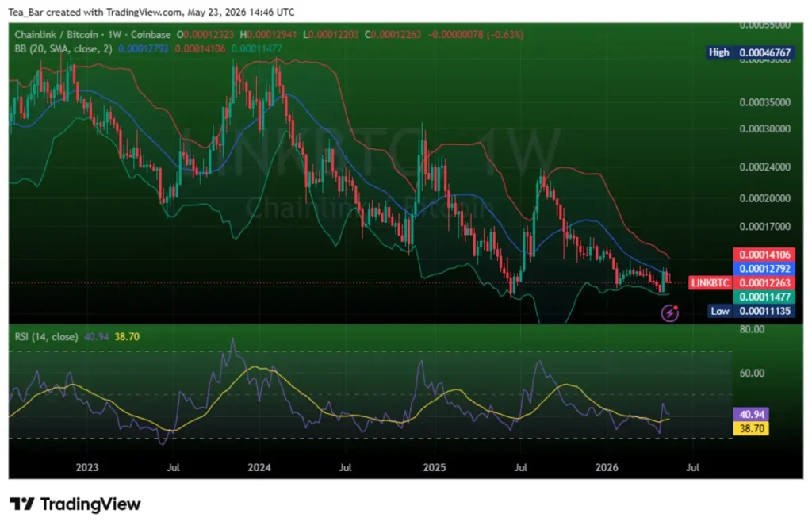Click the green 0.00011477 lower band label
812x529 pixels.
coord(764,297)
